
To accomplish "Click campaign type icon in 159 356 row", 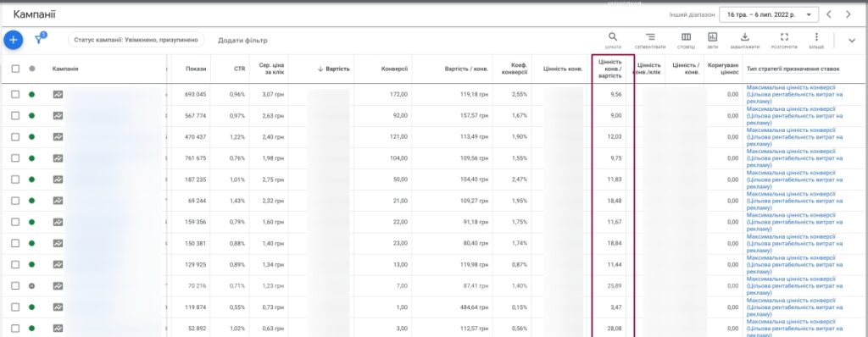I will click(58, 222).
